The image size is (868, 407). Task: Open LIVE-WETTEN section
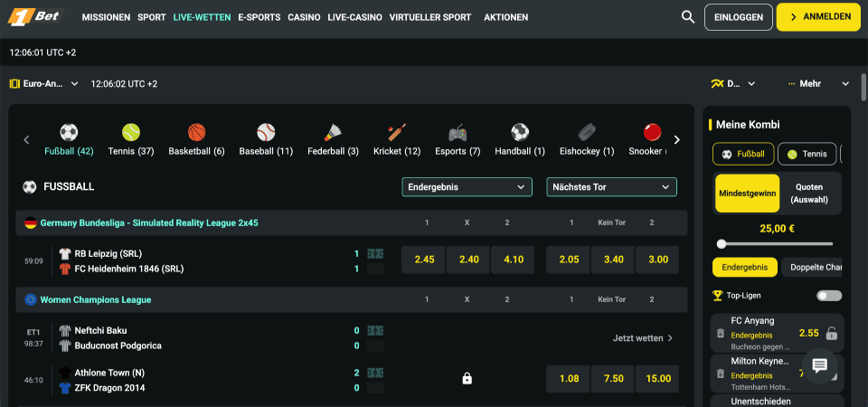(202, 17)
